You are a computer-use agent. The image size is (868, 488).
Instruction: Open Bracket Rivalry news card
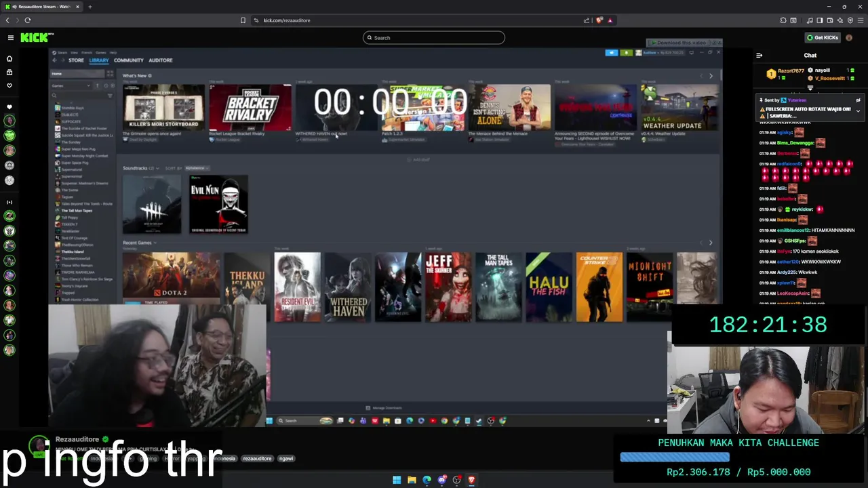[250, 107]
